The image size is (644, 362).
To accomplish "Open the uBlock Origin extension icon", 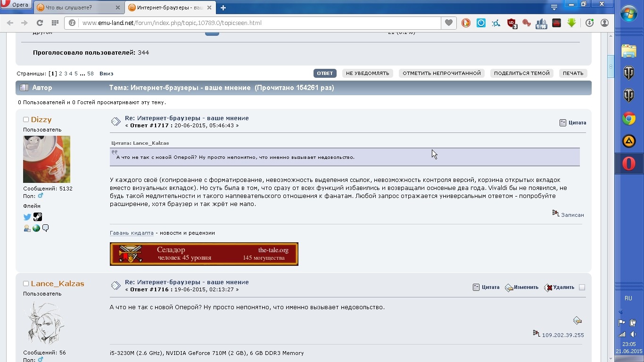I will click(512, 23).
